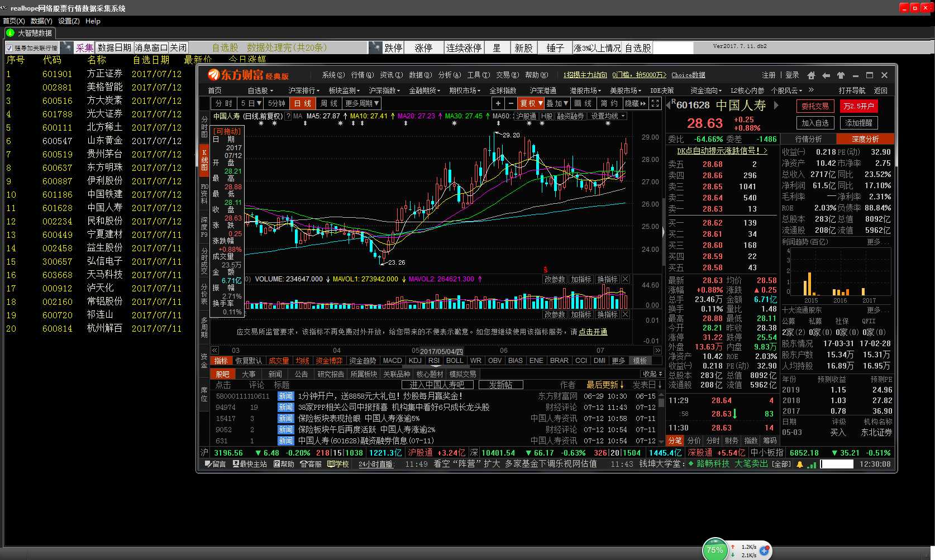Click the binoculars icon before 采集
Screen dimensions: 935x560
[67, 47]
